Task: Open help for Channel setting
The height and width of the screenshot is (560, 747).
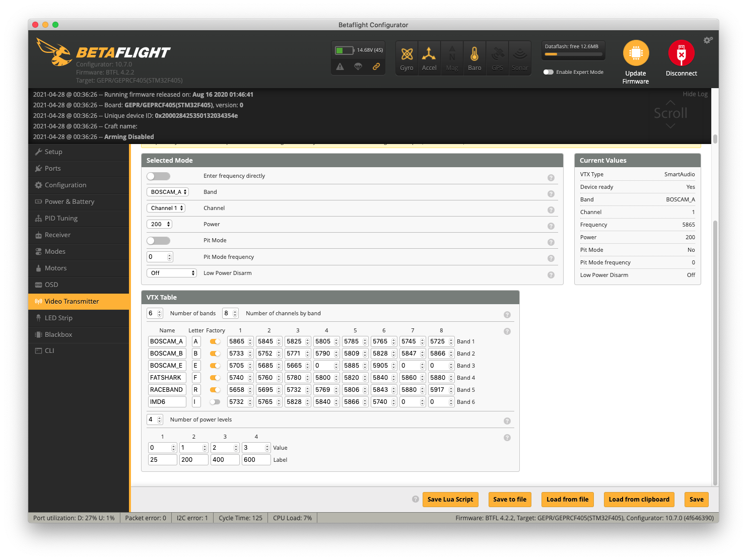Action: 551,210
